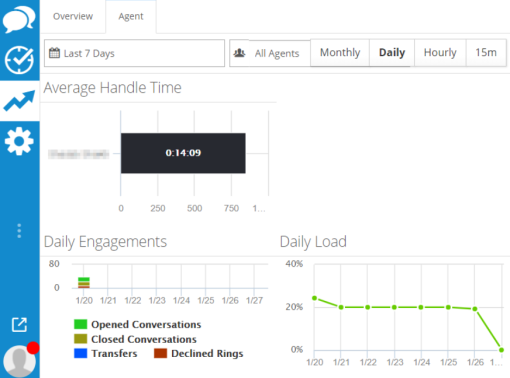The height and width of the screenshot is (378, 510).
Task: Open the settings gear icon
Action: (x=19, y=141)
